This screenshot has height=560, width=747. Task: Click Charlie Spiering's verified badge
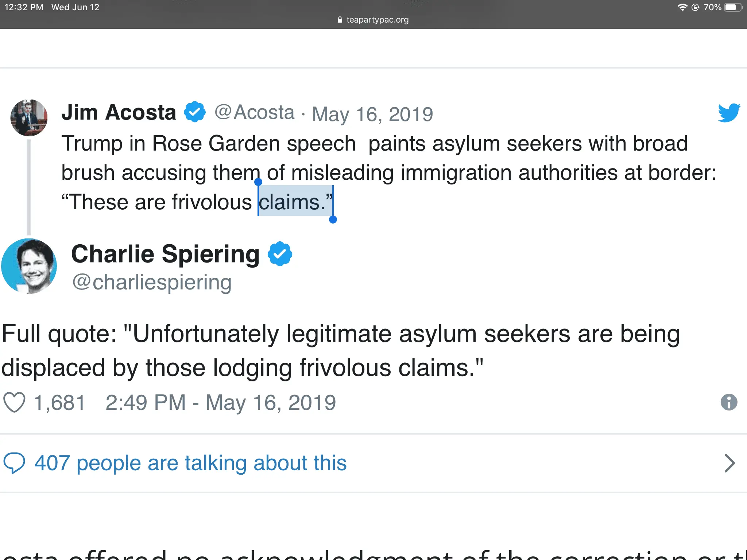pos(280,254)
